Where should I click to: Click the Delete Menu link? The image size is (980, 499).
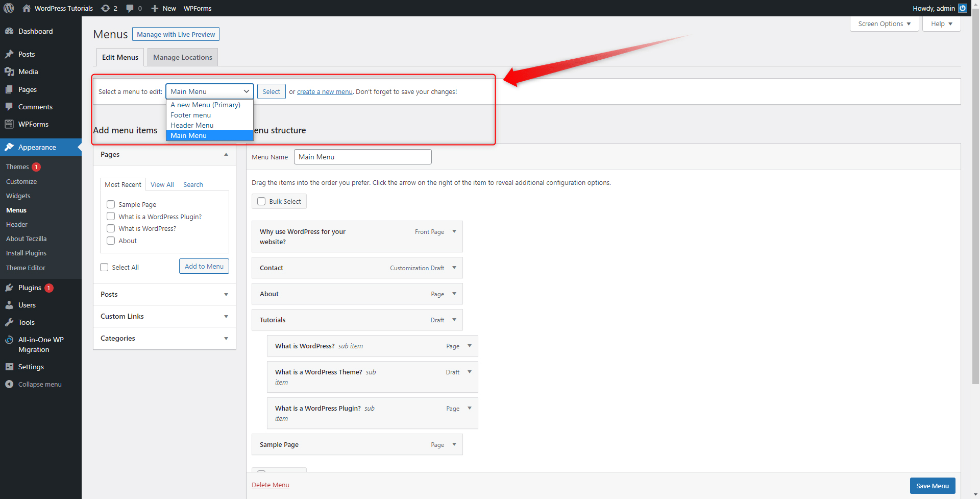pos(271,485)
